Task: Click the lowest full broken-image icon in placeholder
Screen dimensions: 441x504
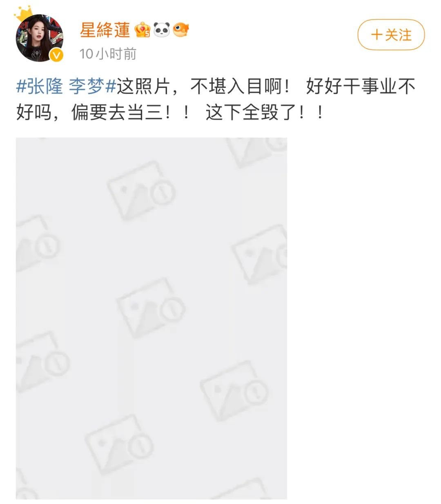Action: coord(119,445)
